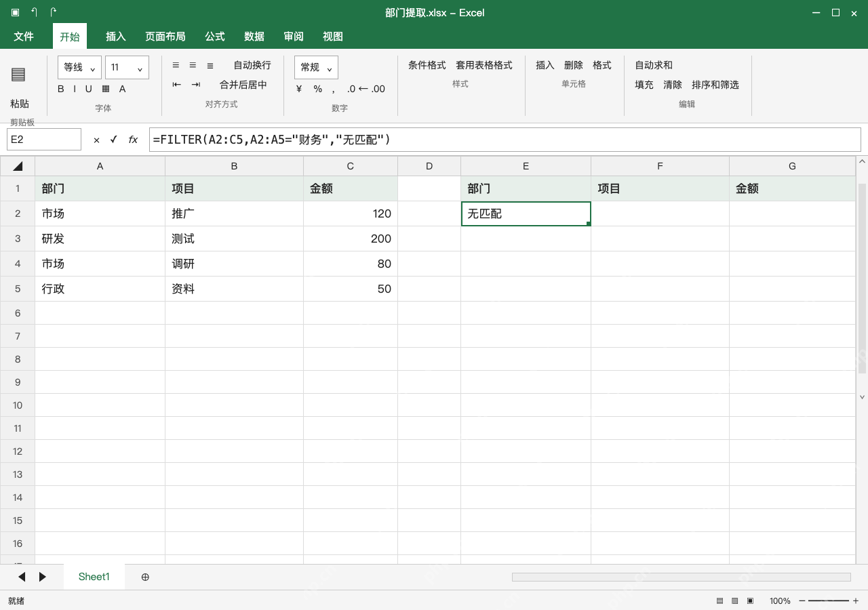Click 自动求和 button

click(654, 65)
